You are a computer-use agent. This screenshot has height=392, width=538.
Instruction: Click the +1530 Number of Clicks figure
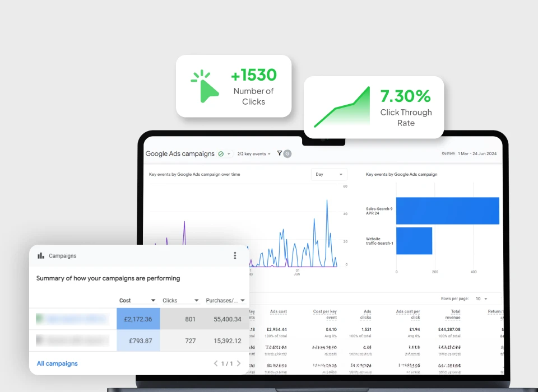253,75
